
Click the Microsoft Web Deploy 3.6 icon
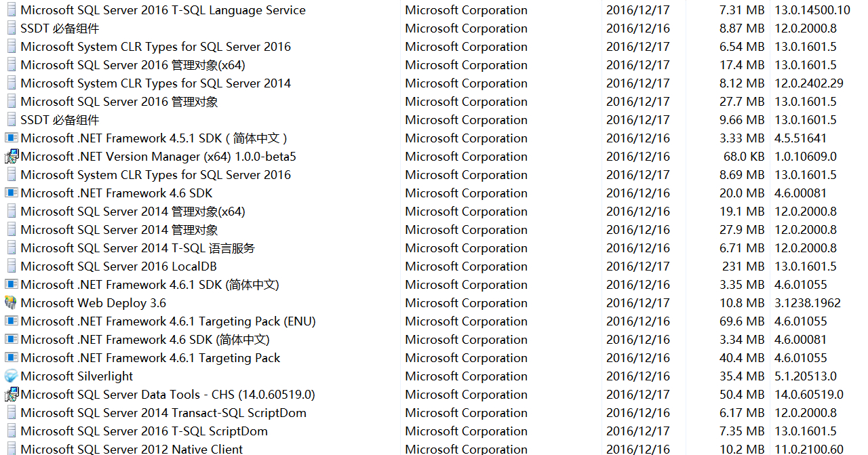pyautogui.click(x=11, y=302)
